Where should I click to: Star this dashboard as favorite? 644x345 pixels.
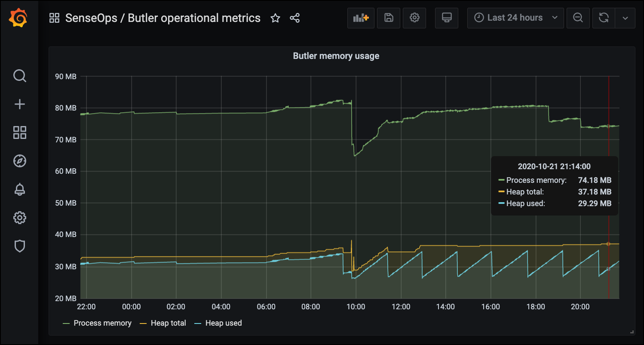point(275,18)
